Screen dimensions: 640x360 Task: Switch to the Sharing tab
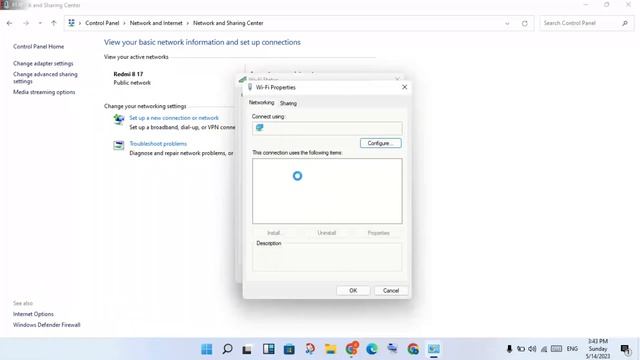click(x=288, y=103)
